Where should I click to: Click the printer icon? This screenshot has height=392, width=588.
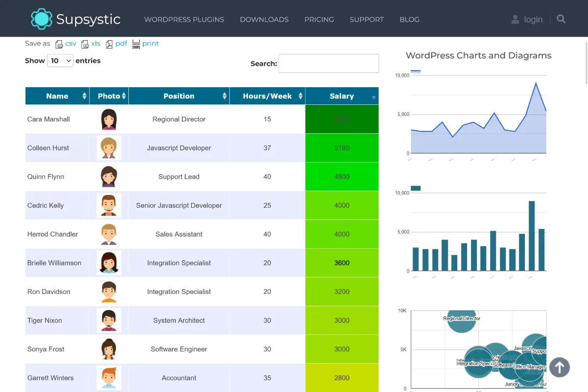[136, 44]
